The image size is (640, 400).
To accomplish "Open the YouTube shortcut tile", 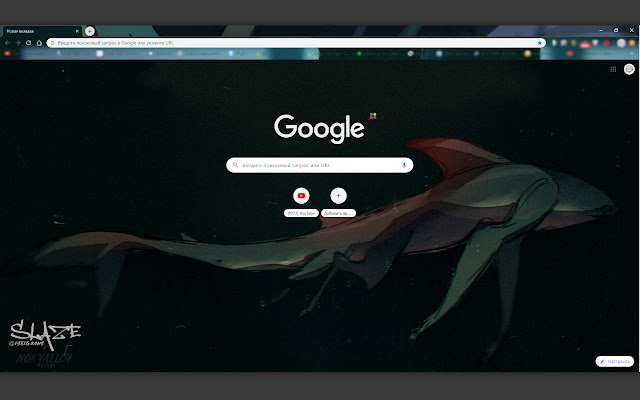I will point(301,196).
